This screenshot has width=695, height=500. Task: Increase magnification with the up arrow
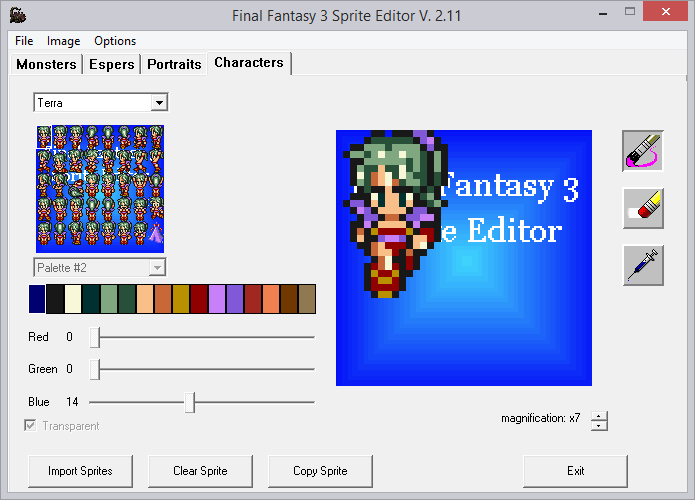tap(599, 416)
